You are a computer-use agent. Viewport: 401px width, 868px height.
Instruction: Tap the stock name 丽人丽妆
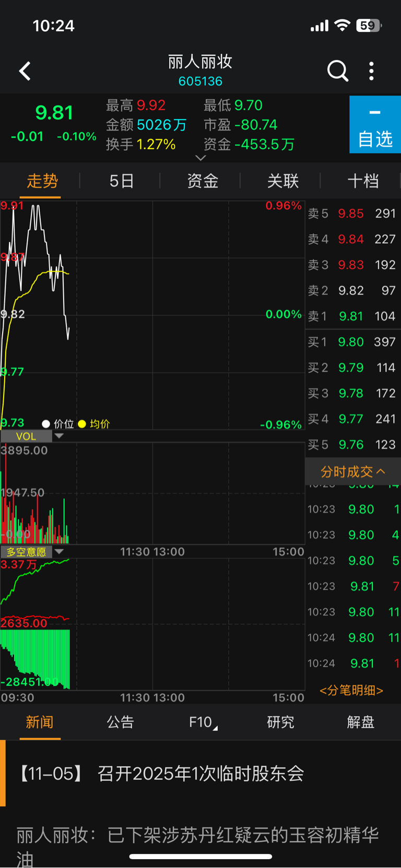(x=200, y=62)
